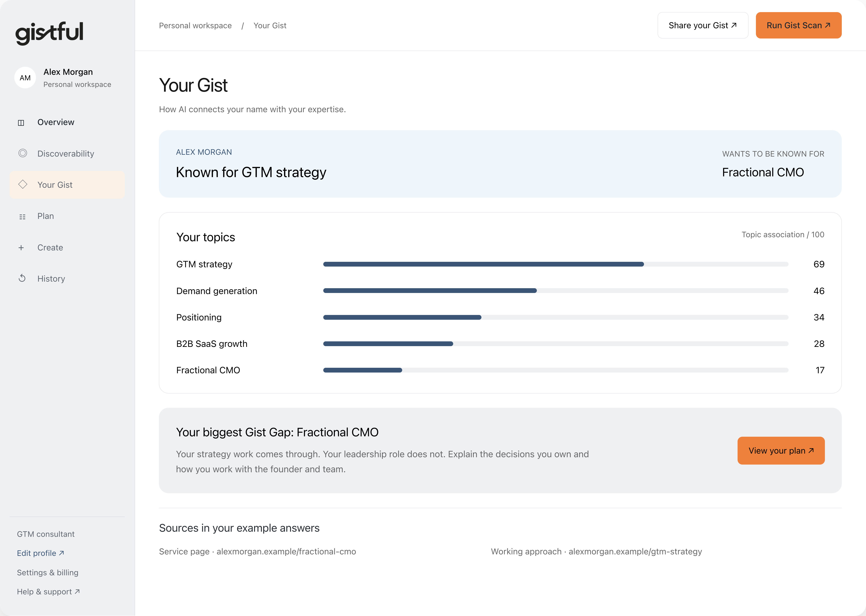Click the Discoverability target icon
This screenshot has width=866, height=616.
point(23,153)
